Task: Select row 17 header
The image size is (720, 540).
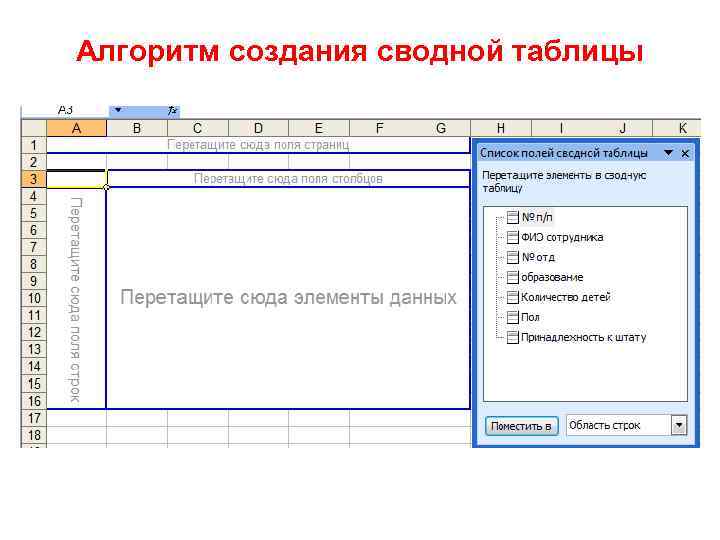Action: (x=34, y=418)
